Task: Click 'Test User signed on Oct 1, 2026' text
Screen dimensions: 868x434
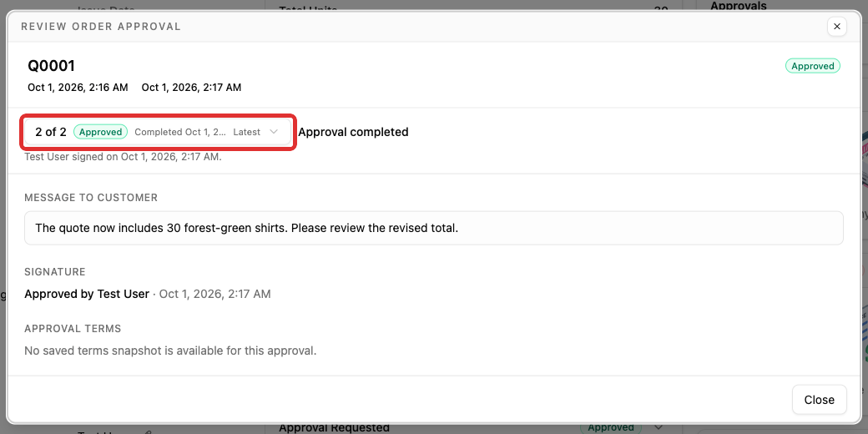Action: click(x=123, y=157)
